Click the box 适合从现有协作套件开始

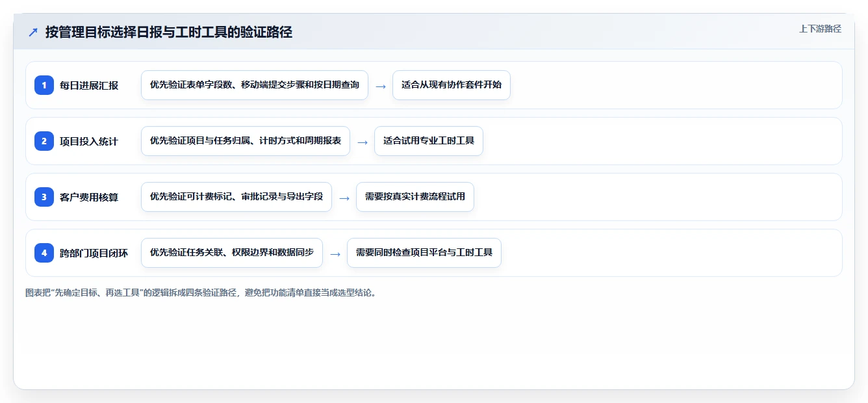[x=452, y=85]
